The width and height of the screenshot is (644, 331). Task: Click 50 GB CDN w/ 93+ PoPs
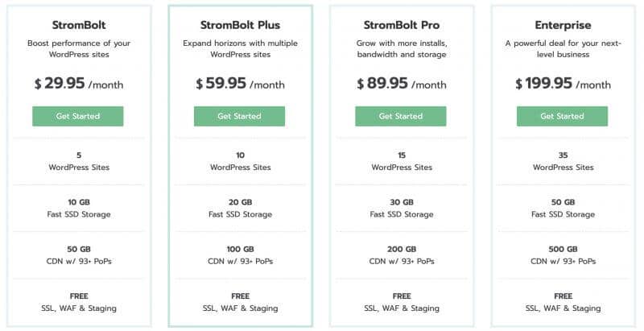pyautogui.click(x=79, y=255)
